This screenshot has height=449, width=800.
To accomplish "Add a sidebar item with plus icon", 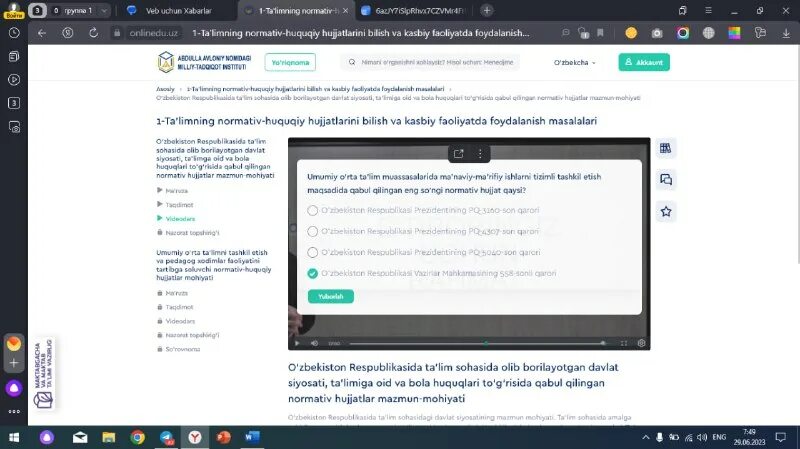I will coord(14,363).
